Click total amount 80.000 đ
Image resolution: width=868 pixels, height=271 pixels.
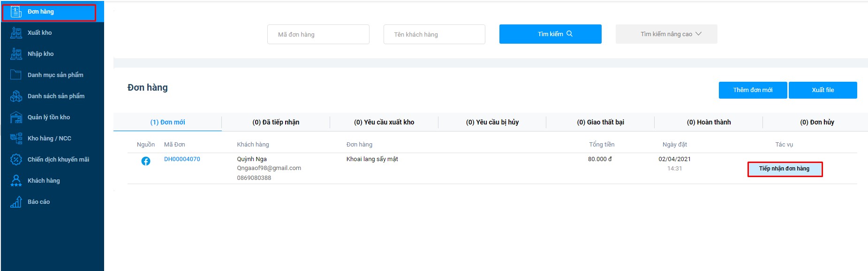[x=600, y=159]
